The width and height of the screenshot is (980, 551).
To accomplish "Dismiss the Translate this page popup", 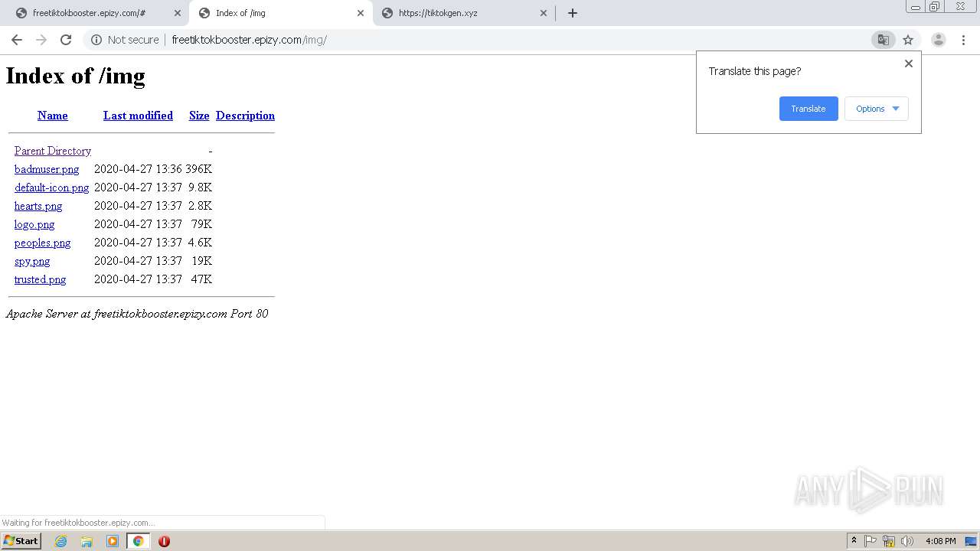I will (909, 64).
